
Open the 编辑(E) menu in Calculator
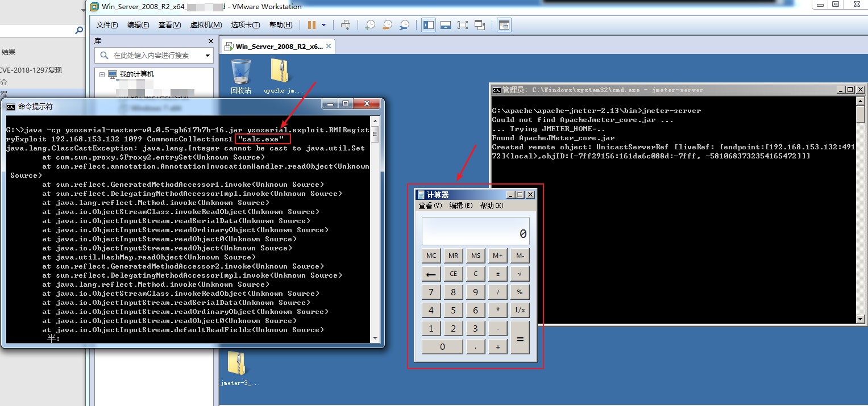[460, 206]
